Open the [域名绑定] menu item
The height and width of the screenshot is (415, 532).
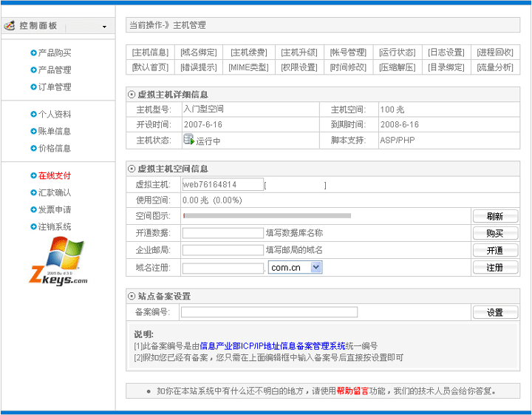pos(199,53)
